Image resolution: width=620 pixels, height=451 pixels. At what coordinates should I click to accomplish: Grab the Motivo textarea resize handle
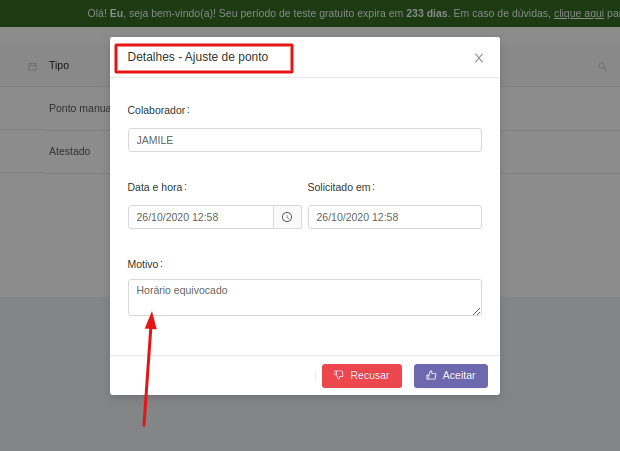(477, 311)
